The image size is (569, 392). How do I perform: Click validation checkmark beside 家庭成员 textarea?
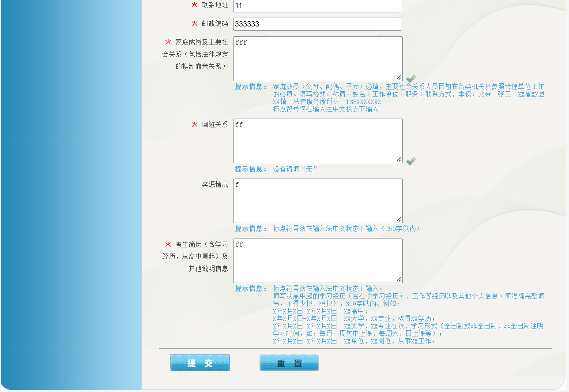pos(411,78)
